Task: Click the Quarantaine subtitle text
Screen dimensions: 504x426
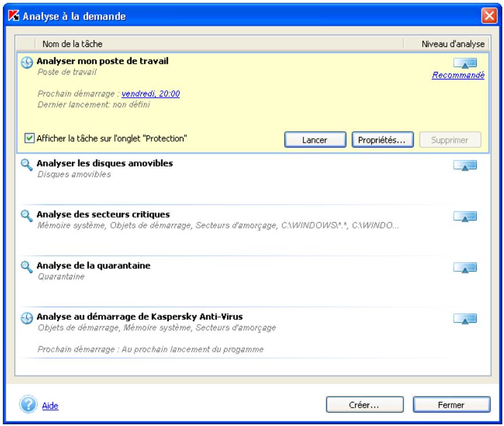Action: [x=61, y=276]
